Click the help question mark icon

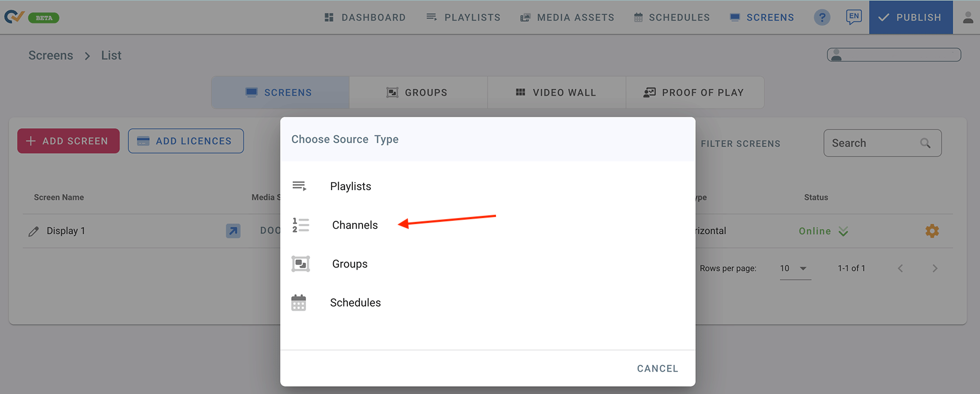[x=822, y=17]
